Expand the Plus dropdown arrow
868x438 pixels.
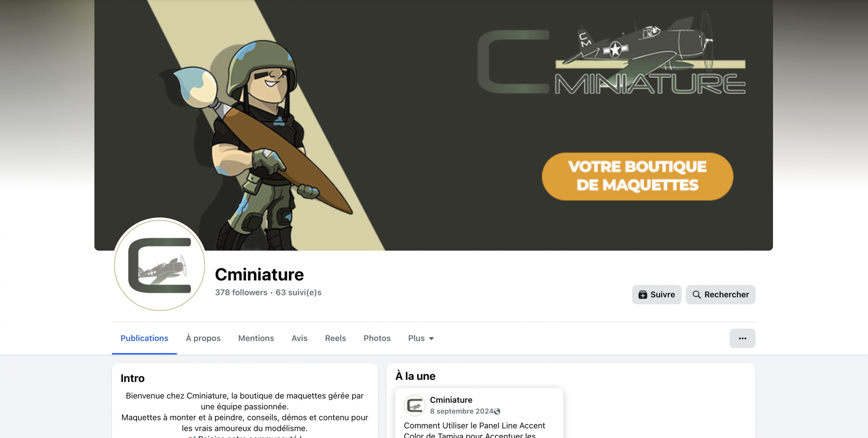[431, 338]
